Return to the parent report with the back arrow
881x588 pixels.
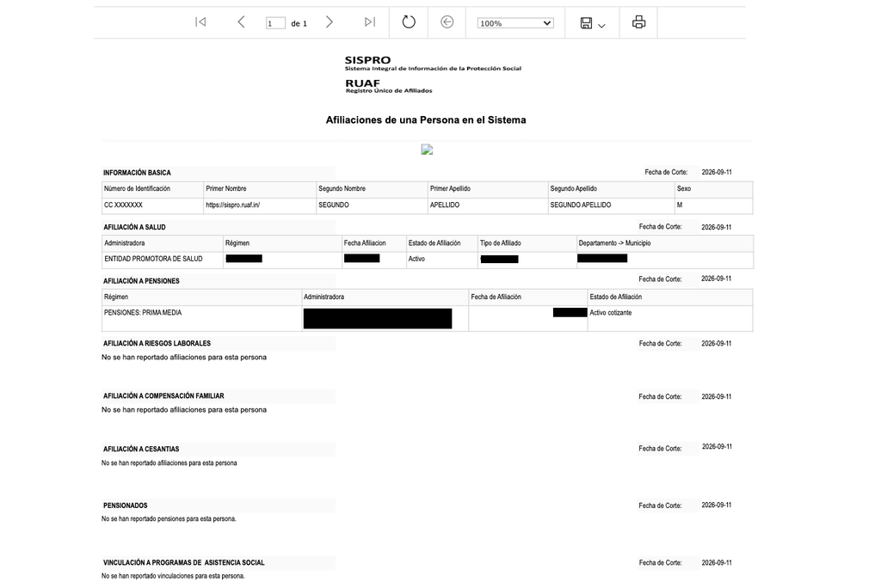[447, 21]
